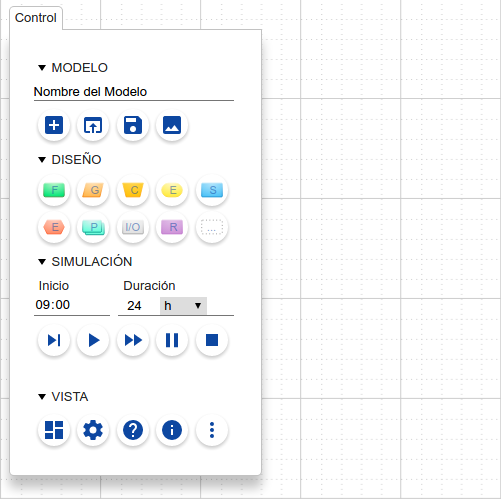
Task: Collapse the SIMULACIÓN section
Action: 42,262
